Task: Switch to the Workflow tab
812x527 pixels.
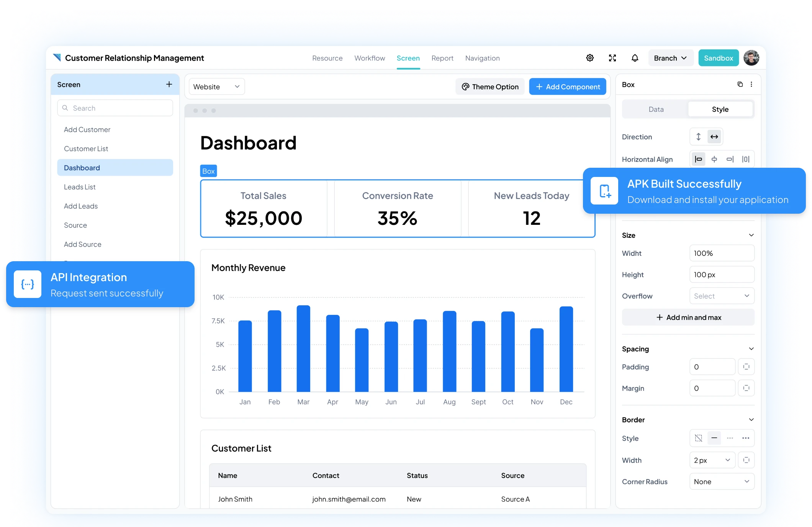Action: [x=370, y=58]
